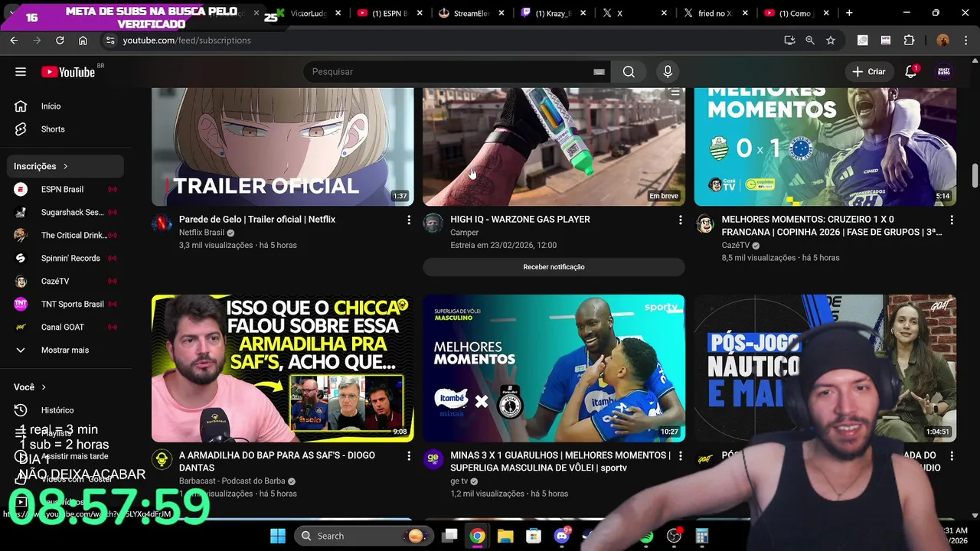Open the Chrome extensions puzzle icon
The image size is (980, 551).
[x=910, y=41]
